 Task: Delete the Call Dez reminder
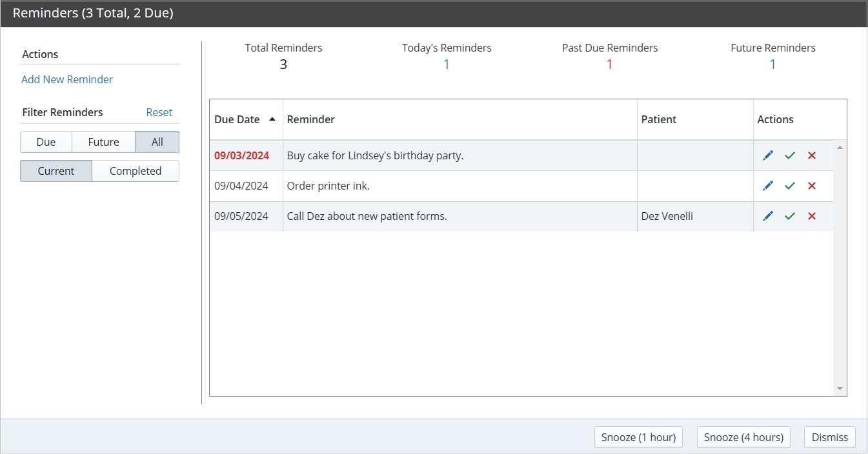[x=812, y=216]
